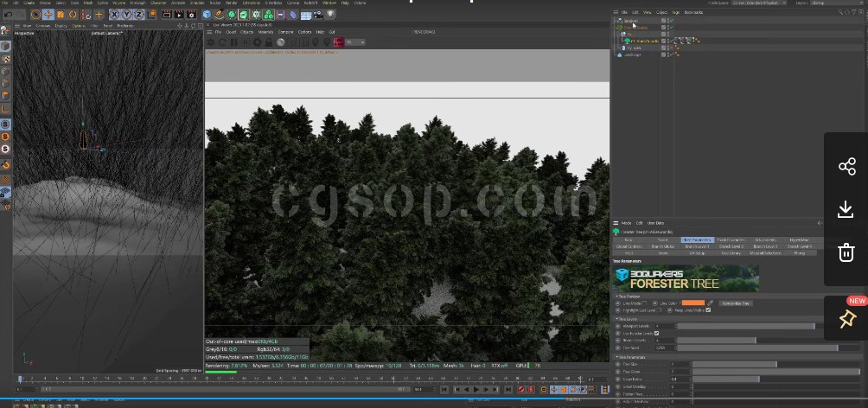Click the download icon on right overlay
The width and height of the screenshot is (868, 408).
(x=846, y=209)
